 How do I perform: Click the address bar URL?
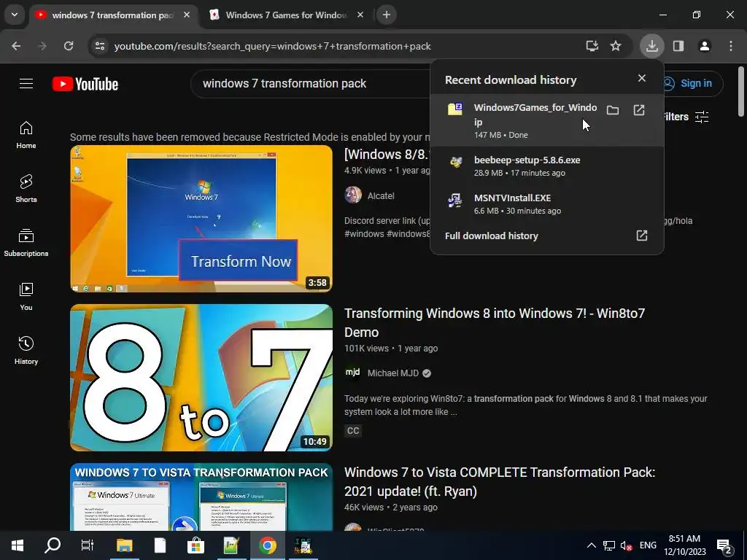coord(273,46)
